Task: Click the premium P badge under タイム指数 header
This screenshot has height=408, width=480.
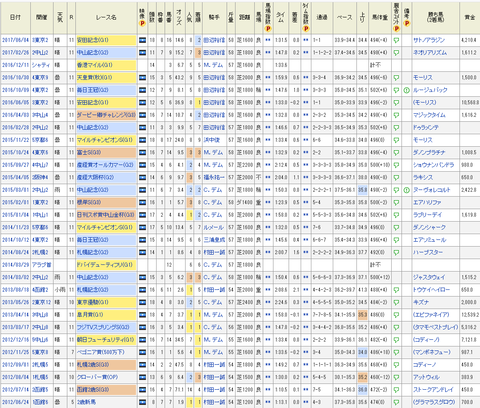Action: tap(306, 29)
